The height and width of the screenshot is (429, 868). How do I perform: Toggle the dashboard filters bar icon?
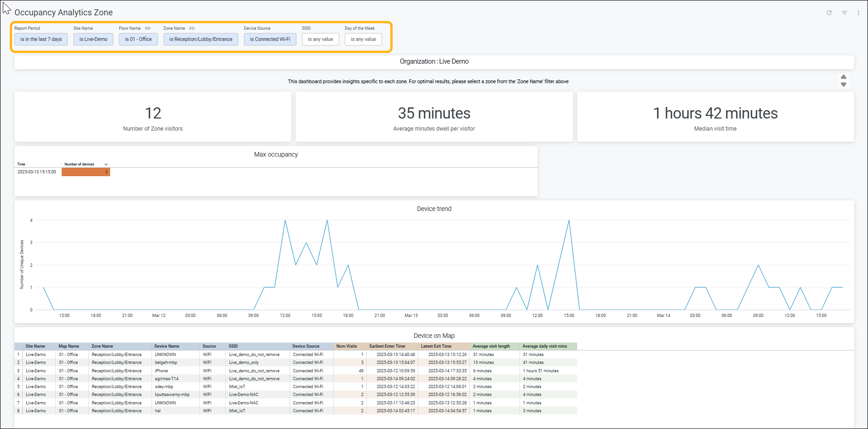[844, 13]
